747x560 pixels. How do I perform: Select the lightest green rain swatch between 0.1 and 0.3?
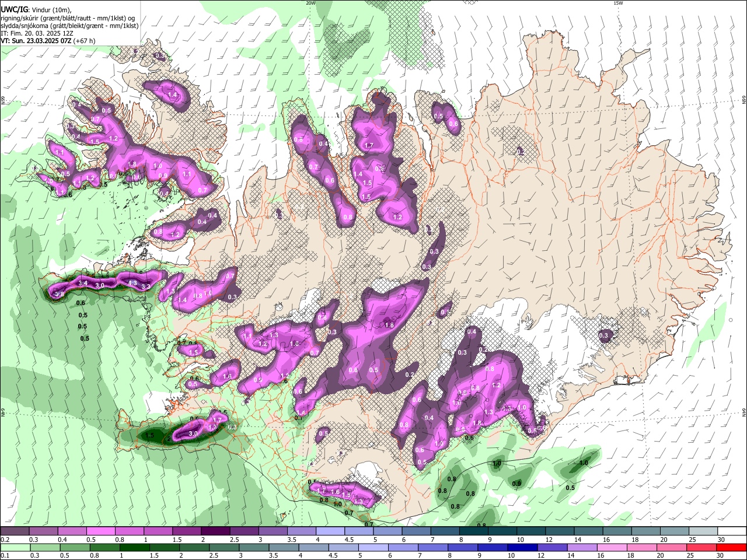(x=15, y=547)
